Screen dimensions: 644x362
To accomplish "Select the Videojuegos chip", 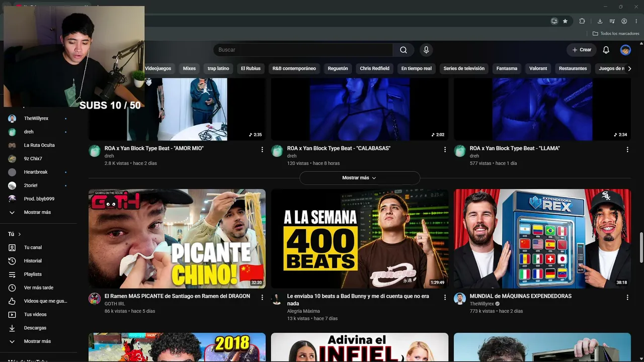I will [x=158, y=68].
